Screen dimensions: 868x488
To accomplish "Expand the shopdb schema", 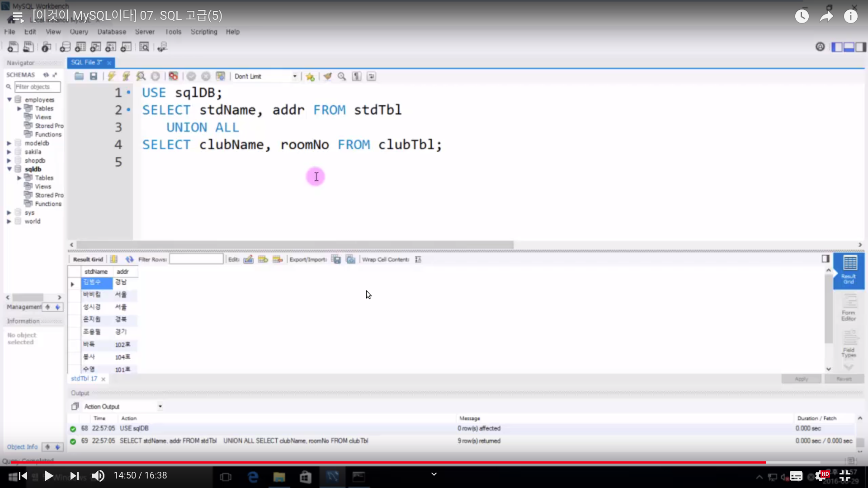I will tap(9, 160).
